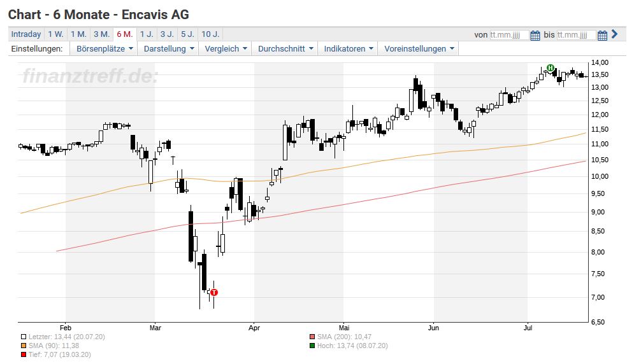The width and height of the screenshot is (634, 364).
Task: Switch to the 1 W. time range
Action: pos(55,34)
